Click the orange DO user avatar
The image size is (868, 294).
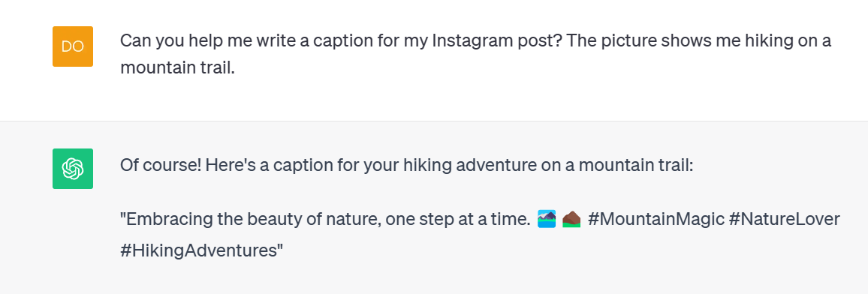(x=73, y=46)
